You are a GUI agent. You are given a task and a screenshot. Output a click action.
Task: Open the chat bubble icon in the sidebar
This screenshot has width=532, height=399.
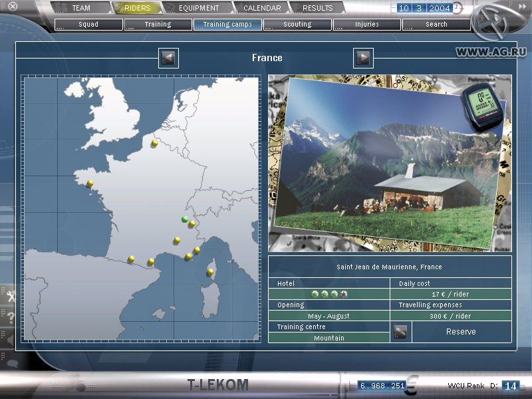point(12,364)
